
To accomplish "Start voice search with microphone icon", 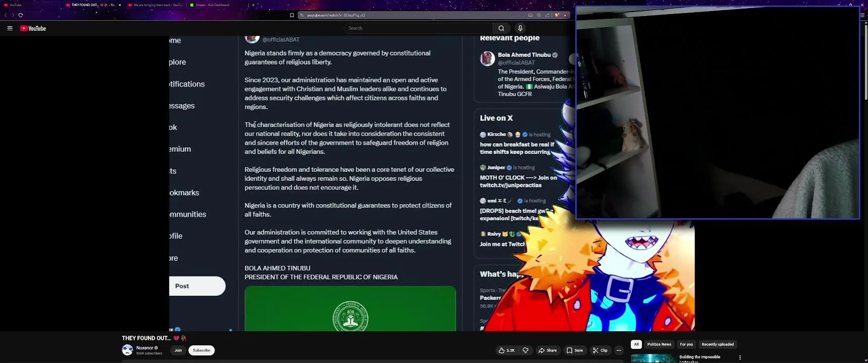I will coord(520,28).
